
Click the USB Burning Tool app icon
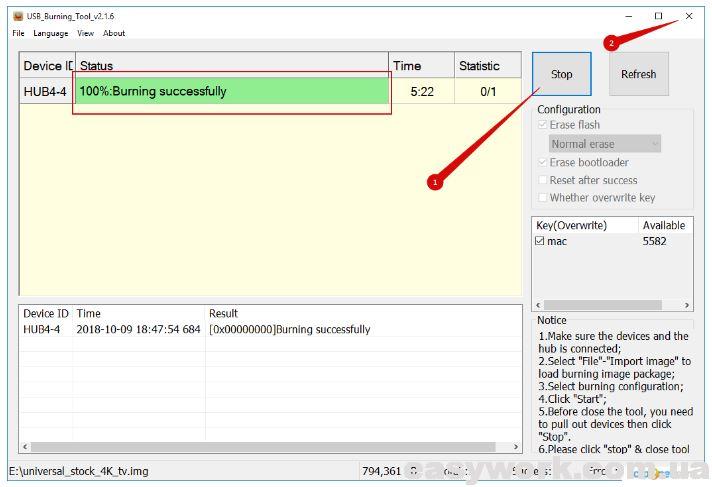(x=16, y=16)
